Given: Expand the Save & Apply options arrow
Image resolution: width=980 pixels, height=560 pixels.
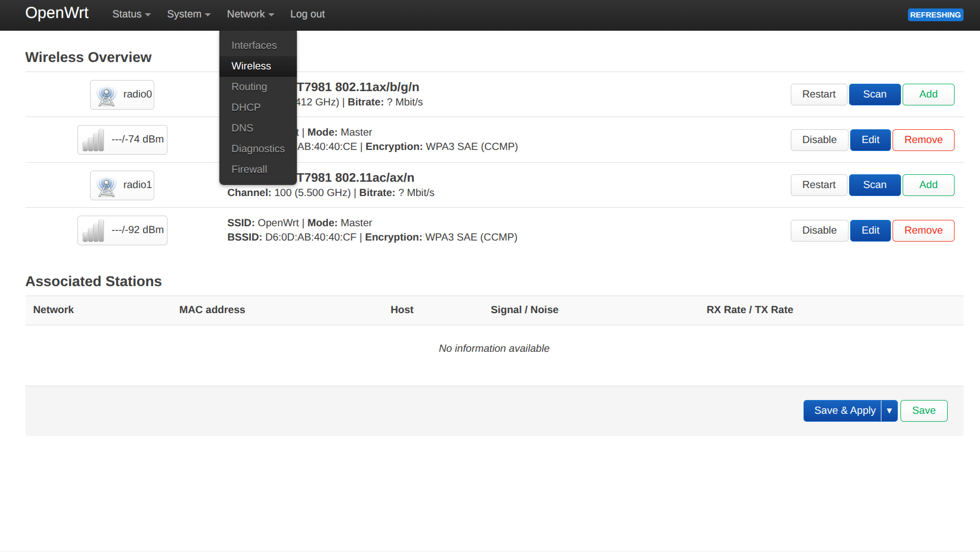Looking at the screenshot, I should pyautogui.click(x=889, y=411).
